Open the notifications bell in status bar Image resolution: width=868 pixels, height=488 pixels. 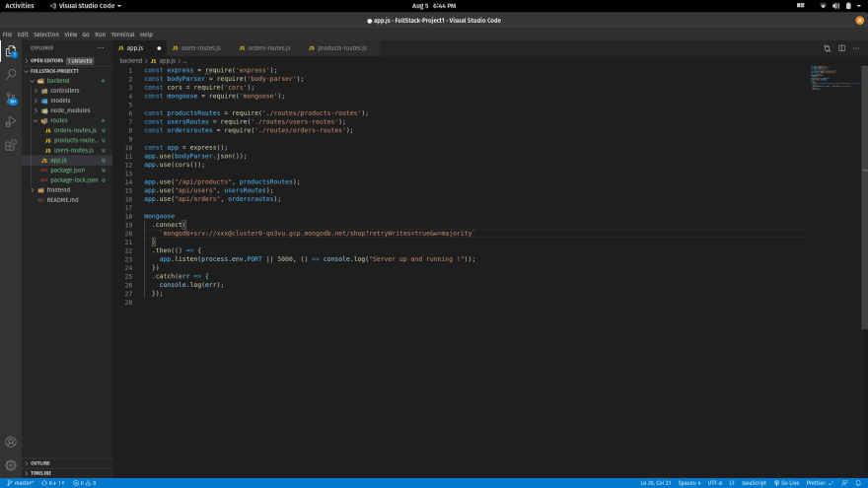coord(858,483)
